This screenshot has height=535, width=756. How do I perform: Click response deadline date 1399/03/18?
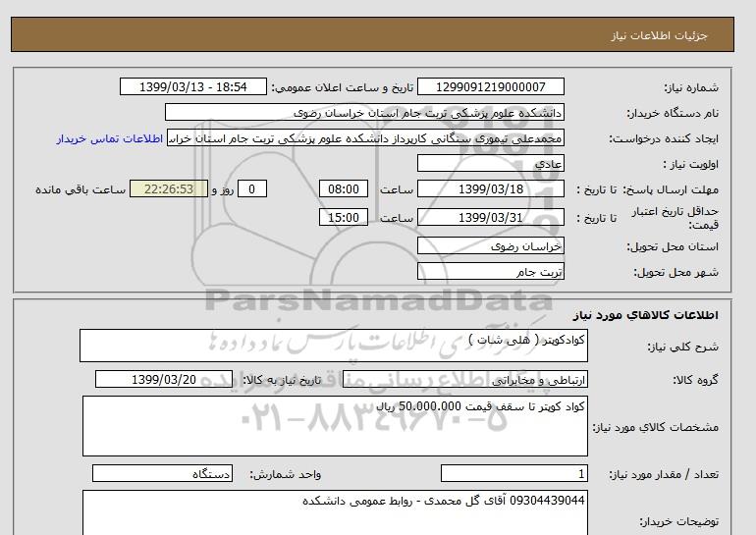click(490, 188)
